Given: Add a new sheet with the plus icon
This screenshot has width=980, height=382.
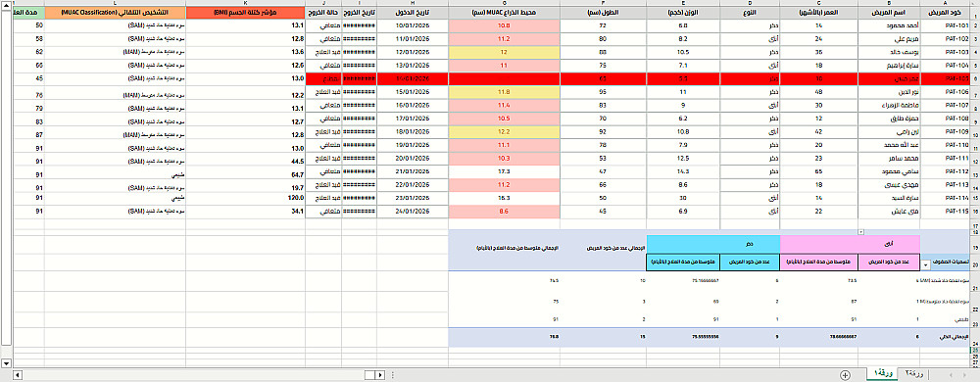Looking at the screenshot, I should pos(845,375).
